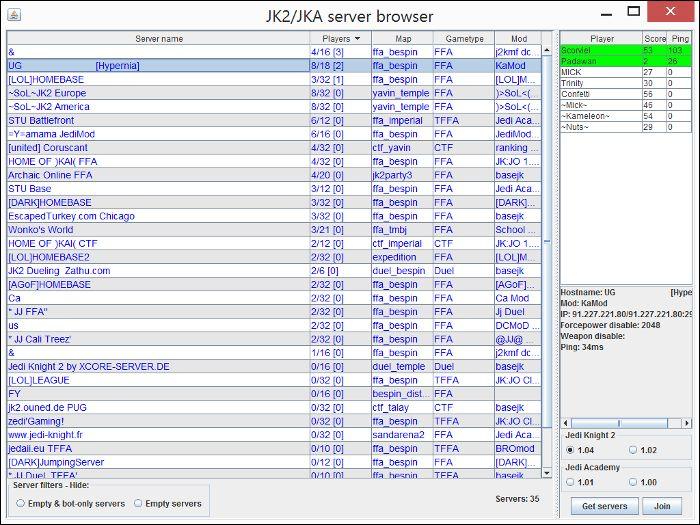Click the Ping column header in player list

point(680,38)
